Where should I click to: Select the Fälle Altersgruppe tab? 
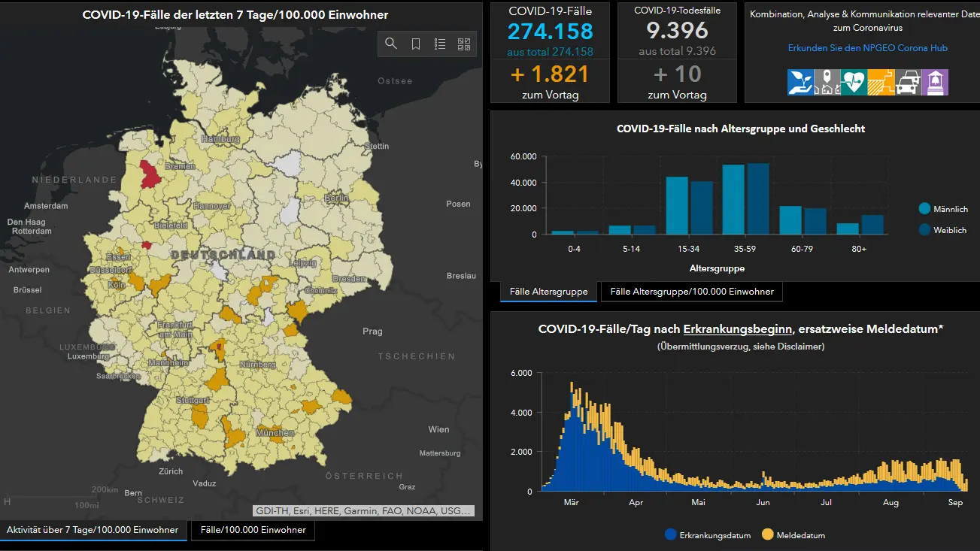[548, 292]
